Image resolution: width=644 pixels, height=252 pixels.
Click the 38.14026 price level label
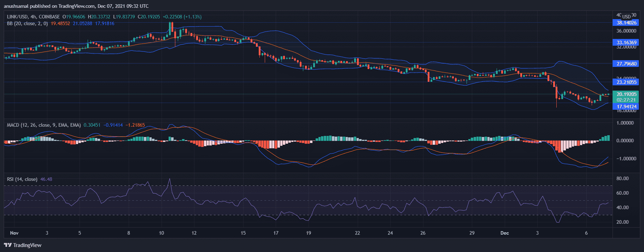click(x=626, y=23)
